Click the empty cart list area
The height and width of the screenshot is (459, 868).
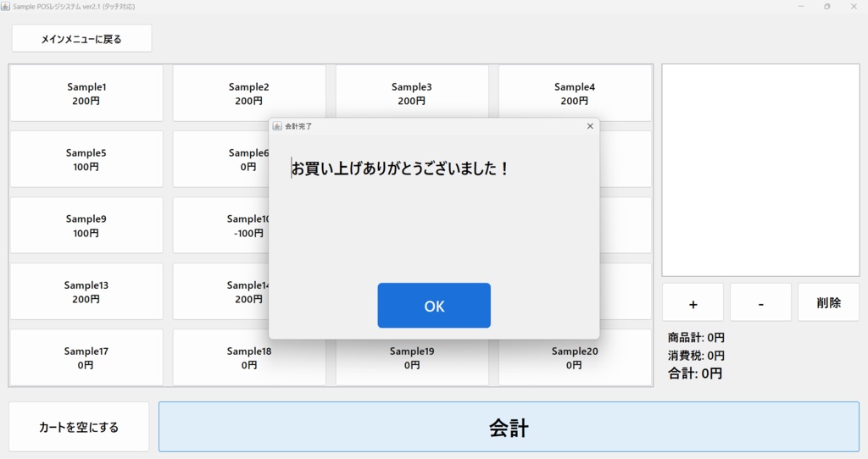pos(760,170)
